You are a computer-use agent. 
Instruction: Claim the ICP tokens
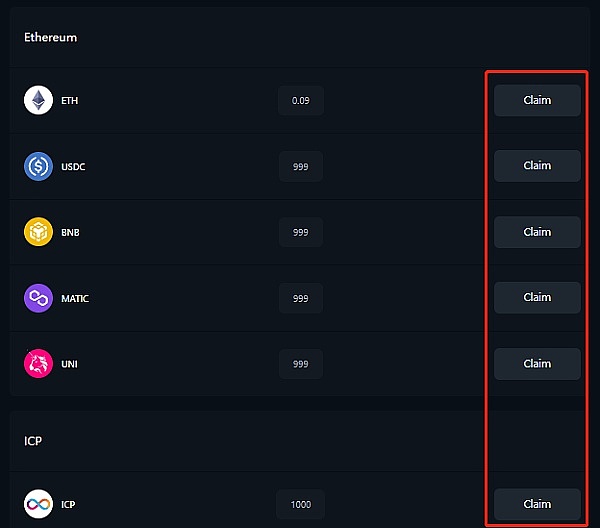[537, 504]
